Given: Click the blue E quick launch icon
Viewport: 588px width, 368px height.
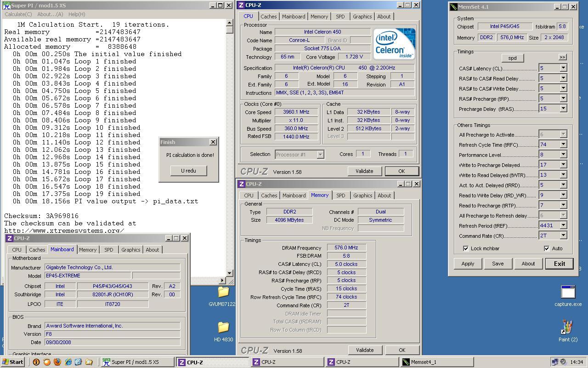Looking at the screenshot, I should [78, 362].
